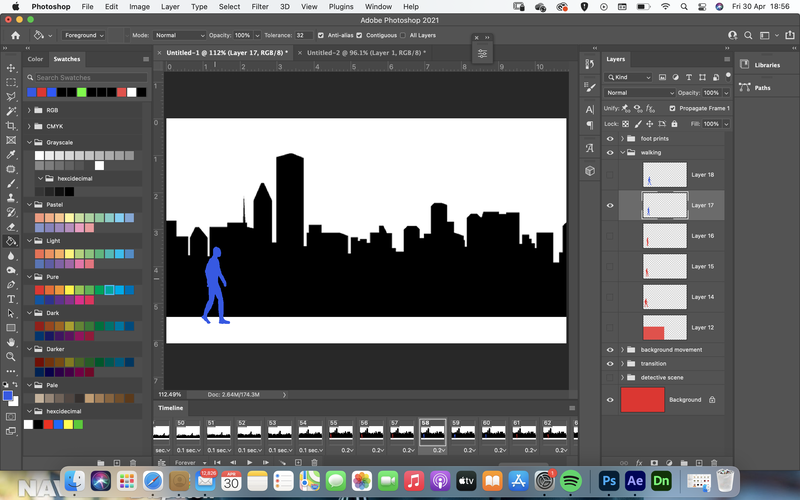Select the Brush tool
Image resolution: width=800 pixels, height=500 pixels.
tap(11, 183)
